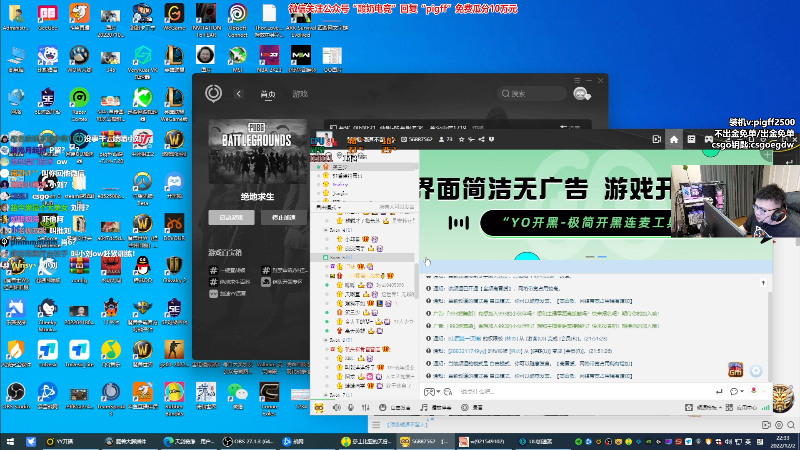Click the 启动游戏 launch game button

(231, 217)
